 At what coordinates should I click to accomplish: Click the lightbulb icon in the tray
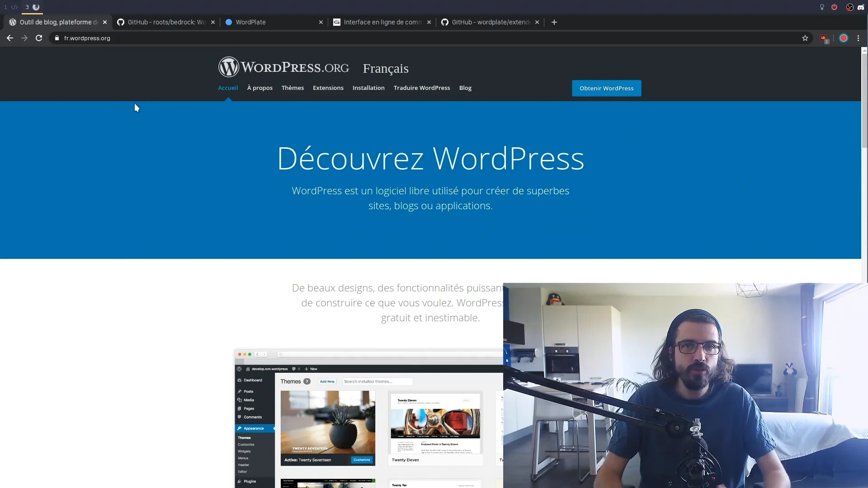click(821, 7)
